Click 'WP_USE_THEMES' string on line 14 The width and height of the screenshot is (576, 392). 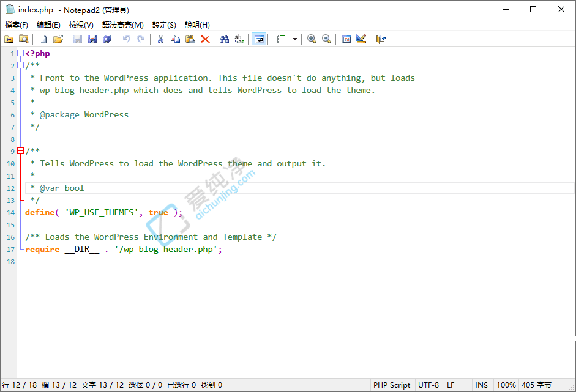click(102, 213)
